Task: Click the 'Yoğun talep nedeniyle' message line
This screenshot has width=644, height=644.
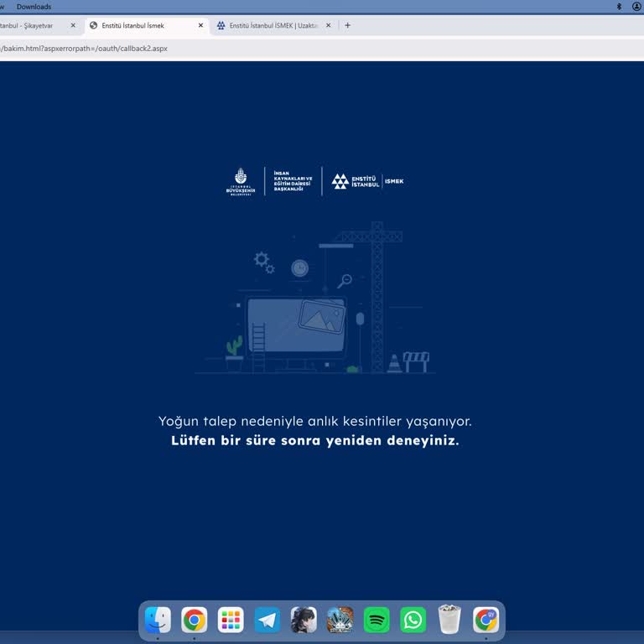Action: point(315,422)
